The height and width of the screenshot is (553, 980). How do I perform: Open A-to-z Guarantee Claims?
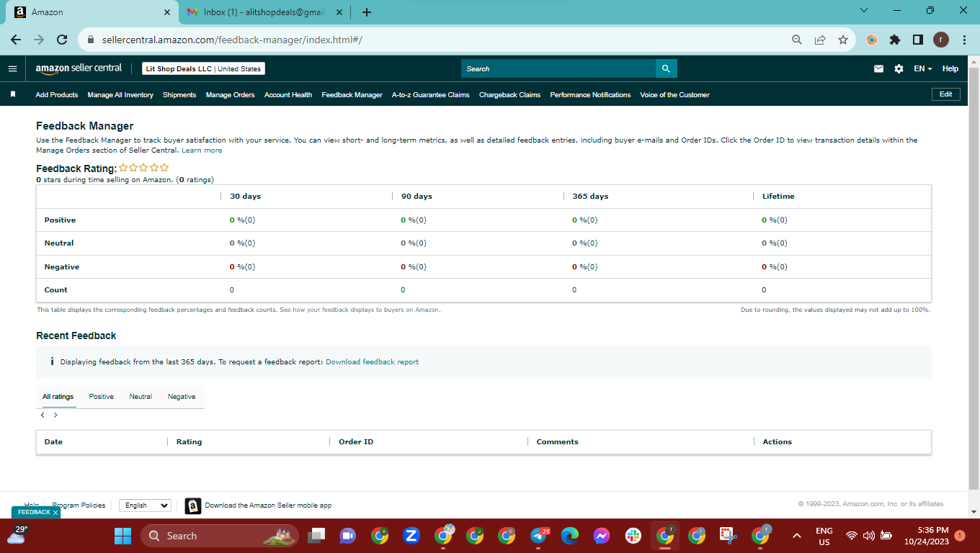click(x=430, y=95)
